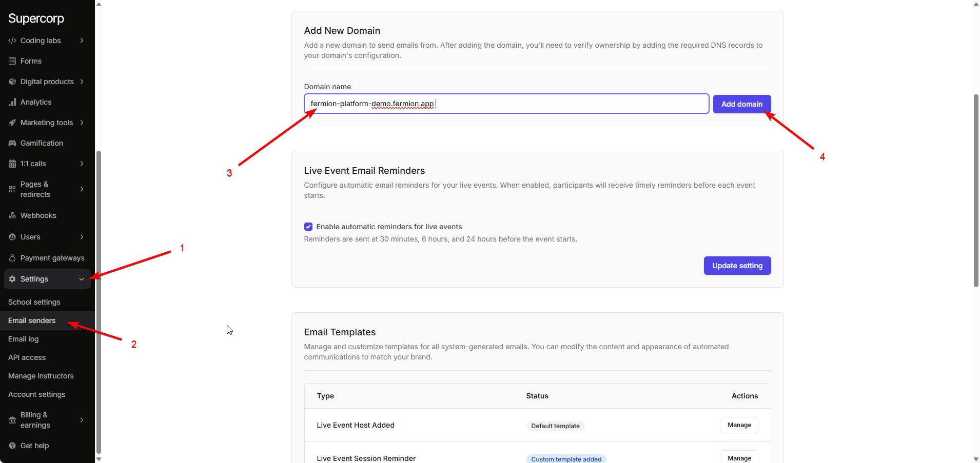The image size is (980, 463).
Task: Collapse the Settings section chevron
Action: [x=82, y=279]
